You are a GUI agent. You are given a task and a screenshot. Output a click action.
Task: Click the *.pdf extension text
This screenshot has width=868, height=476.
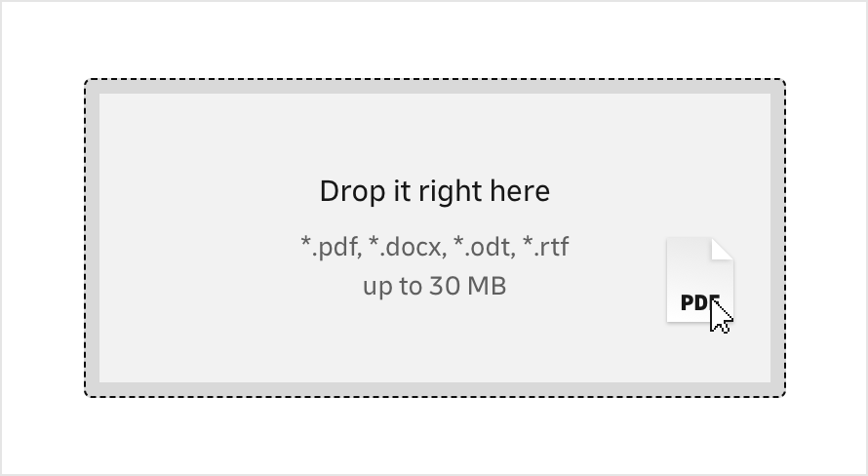(x=330, y=247)
